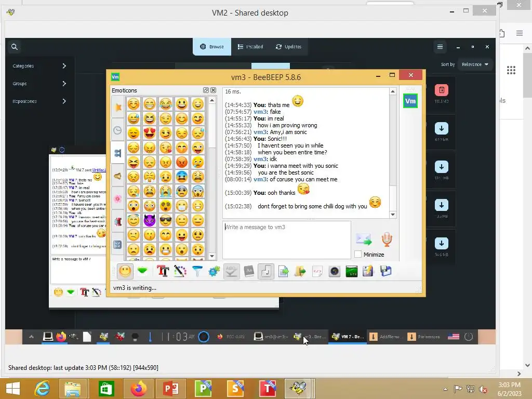Insert the screaming blue-faced emoji
The width and height of the screenshot is (532, 399).
[198, 191]
